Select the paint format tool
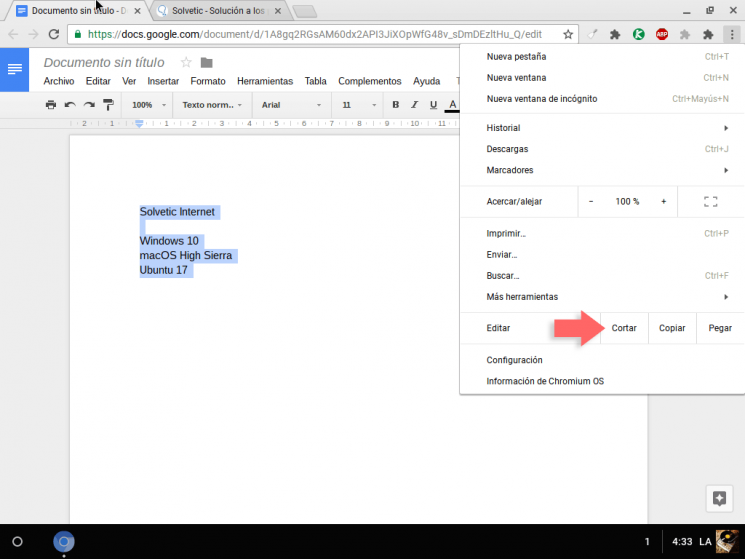 (108, 104)
